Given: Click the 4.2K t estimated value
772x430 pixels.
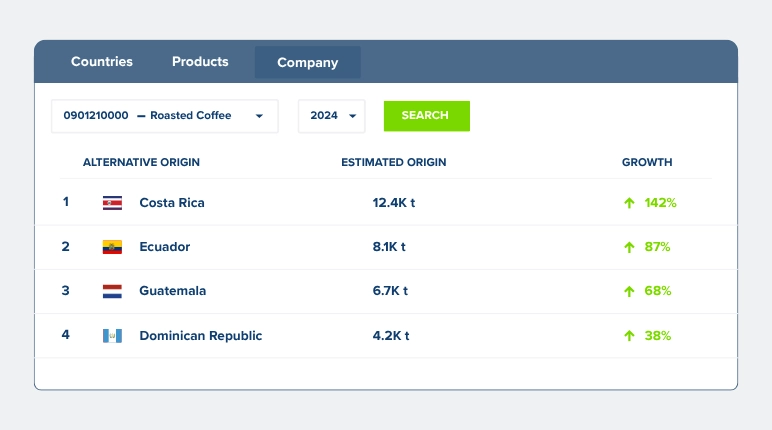Looking at the screenshot, I should coord(391,335).
